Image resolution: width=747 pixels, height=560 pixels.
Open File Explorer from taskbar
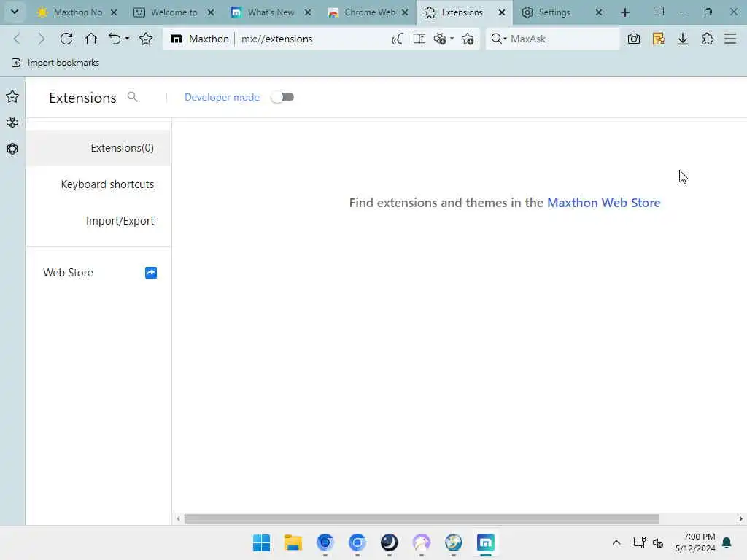click(x=293, y=542)
